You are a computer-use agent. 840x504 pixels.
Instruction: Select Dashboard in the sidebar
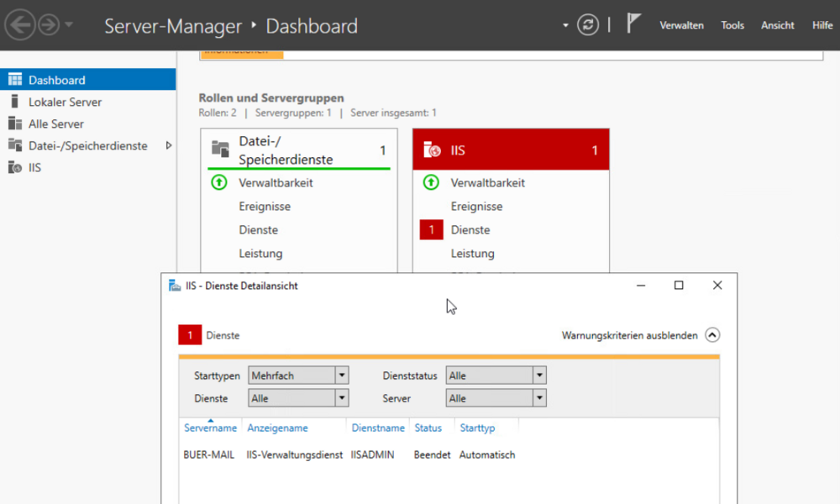(57, 80)
